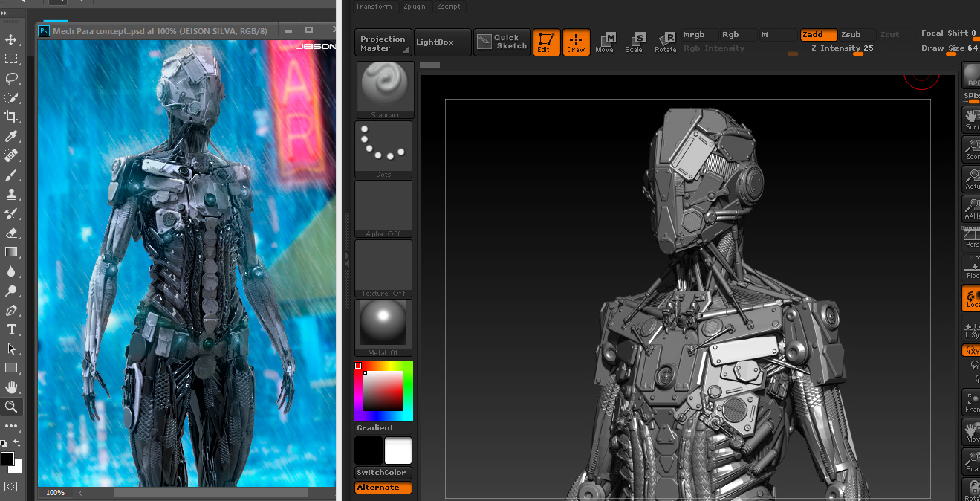The height and width of the screenshot is (501, 980).
Task: Activate the ZBrush Rotate mode icon
Action: point(665,42)
